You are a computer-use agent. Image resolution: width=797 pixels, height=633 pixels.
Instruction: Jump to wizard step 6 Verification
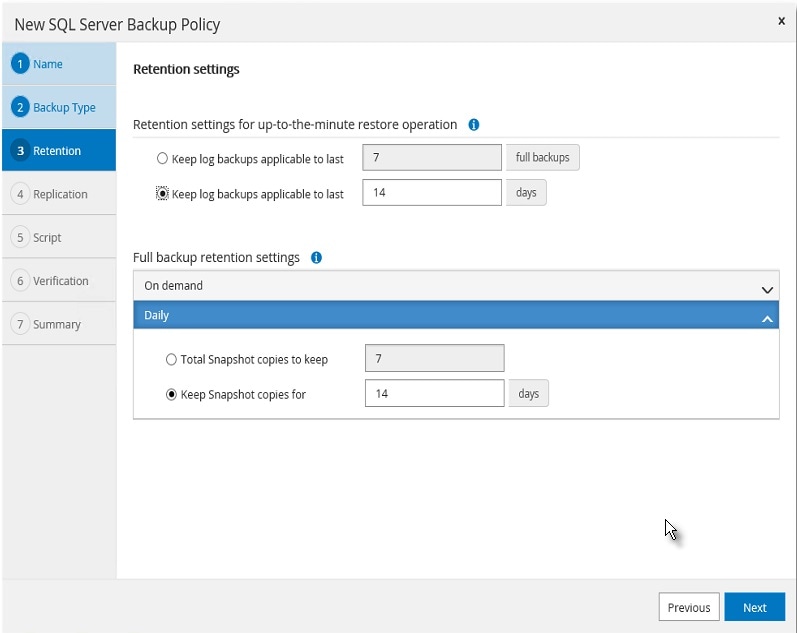pos(59,281)
